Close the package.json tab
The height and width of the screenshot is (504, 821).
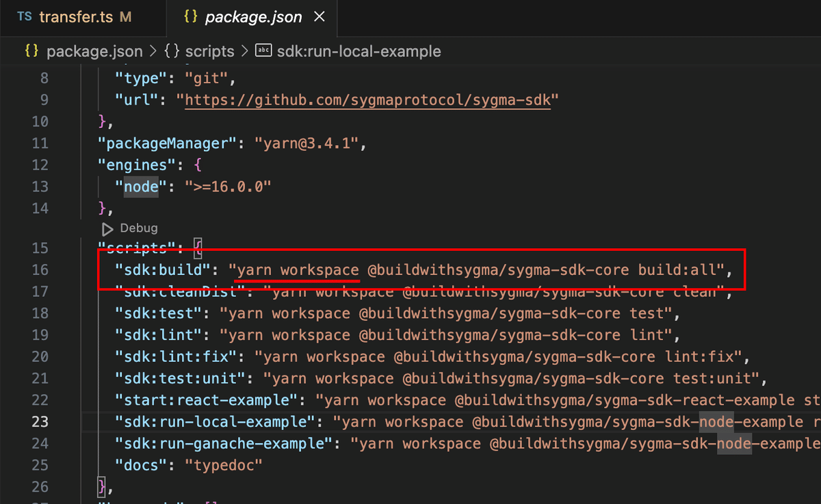[x=319, y=17]
